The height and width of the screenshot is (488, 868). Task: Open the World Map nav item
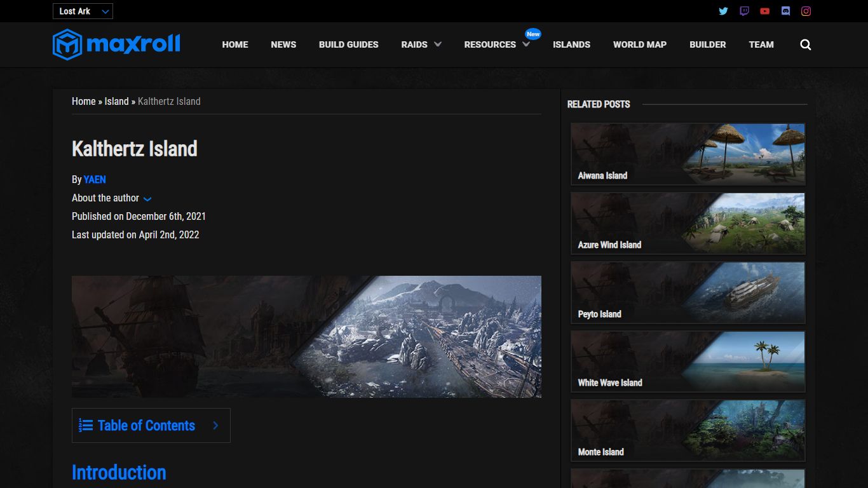point(639,44)
